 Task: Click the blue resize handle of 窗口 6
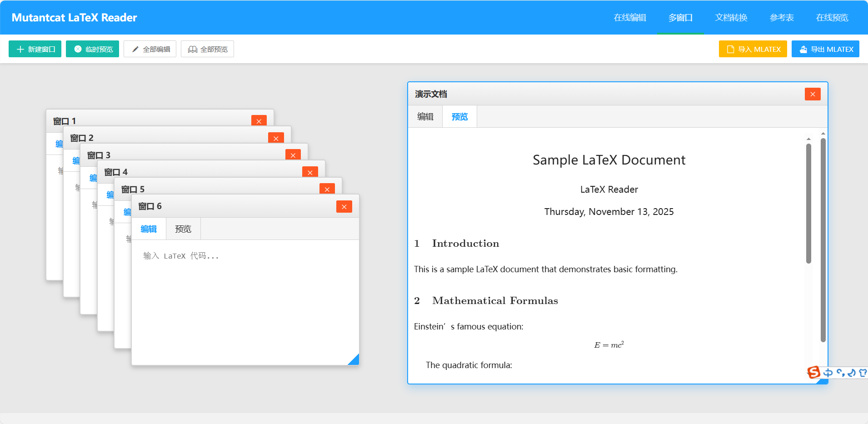(x=354, y=360)
